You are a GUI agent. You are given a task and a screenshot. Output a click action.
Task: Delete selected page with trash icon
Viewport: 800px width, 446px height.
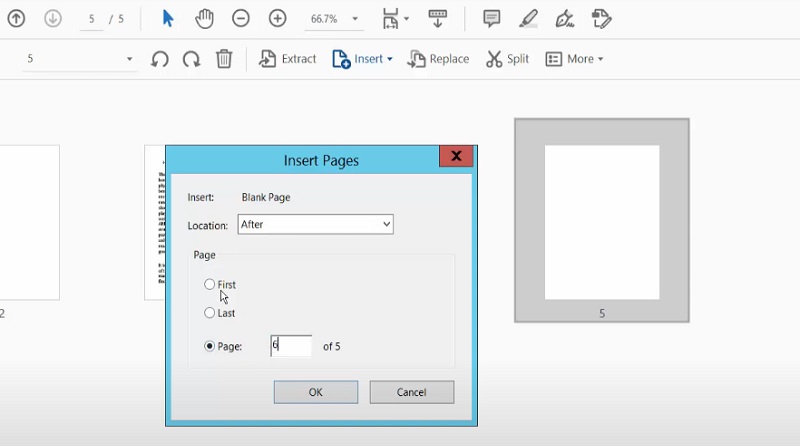224,59
